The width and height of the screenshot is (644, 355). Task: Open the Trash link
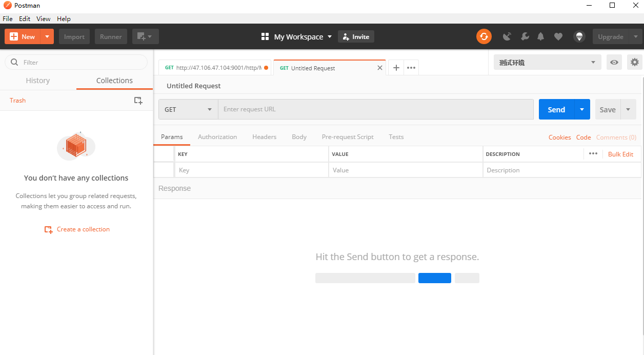tap(17, 101)
